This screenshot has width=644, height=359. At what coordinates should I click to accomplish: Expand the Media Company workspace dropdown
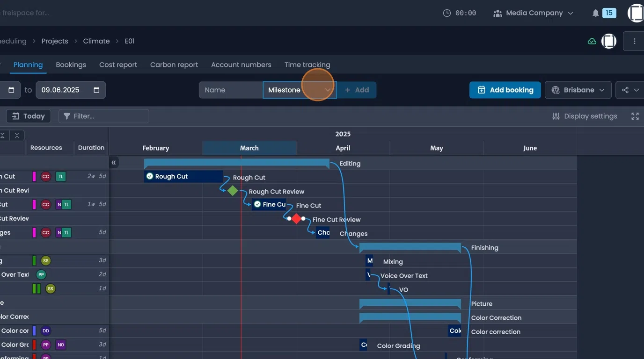[534, 13]
